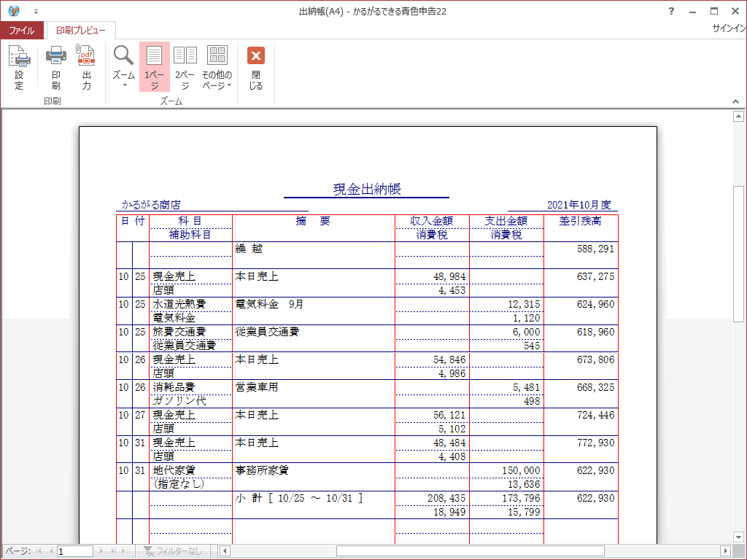Open the print settings (設定) icon
The image size is (747, 560).
pos(19,67)
